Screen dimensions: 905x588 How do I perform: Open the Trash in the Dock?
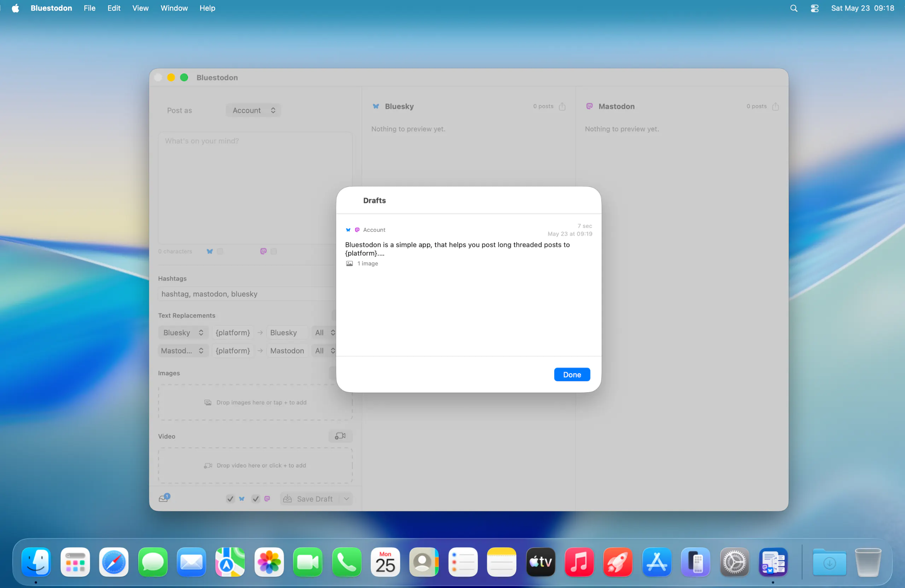coord(868,562)
